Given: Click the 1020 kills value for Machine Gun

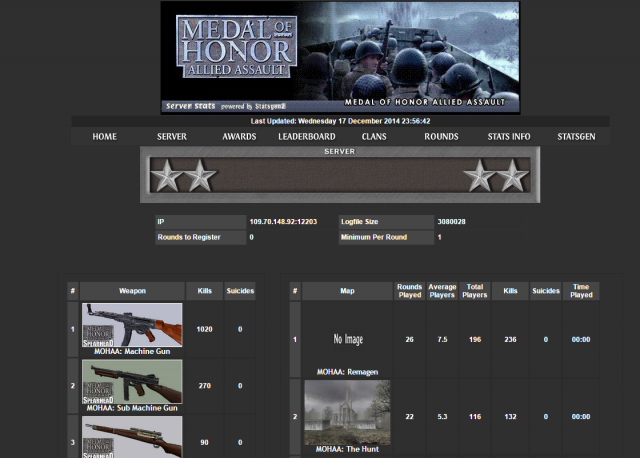Looking at the screenshot, I should [204, 329].
